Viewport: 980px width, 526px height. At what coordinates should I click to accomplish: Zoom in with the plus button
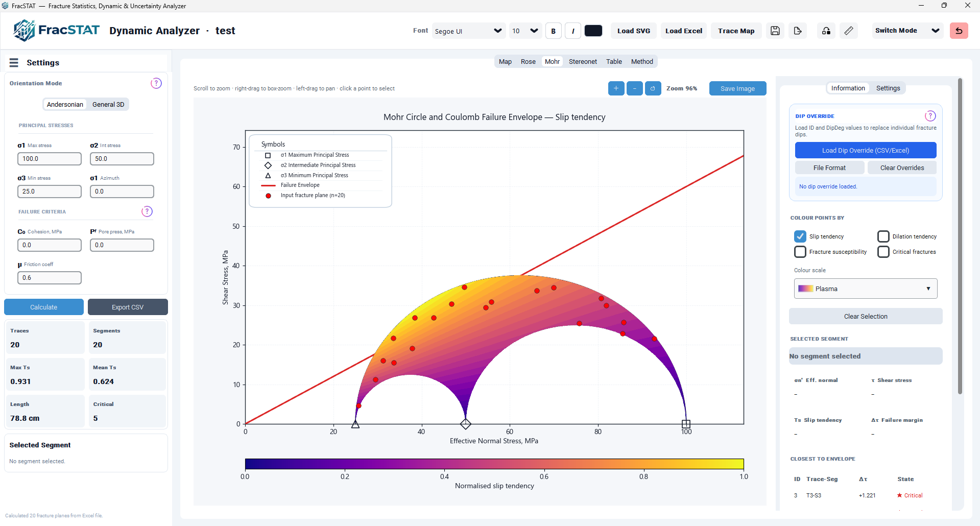point(616,88)
